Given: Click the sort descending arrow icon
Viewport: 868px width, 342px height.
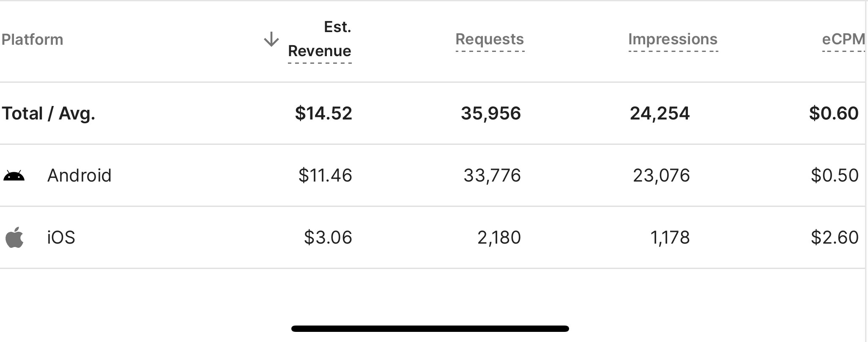Looking at the screenshot, I should tap(271, 39).
